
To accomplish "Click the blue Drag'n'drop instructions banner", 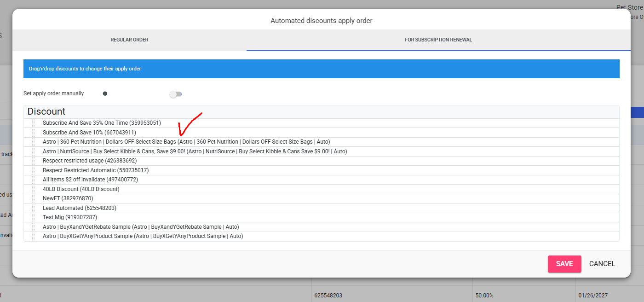I will click(x=321, y=69).
